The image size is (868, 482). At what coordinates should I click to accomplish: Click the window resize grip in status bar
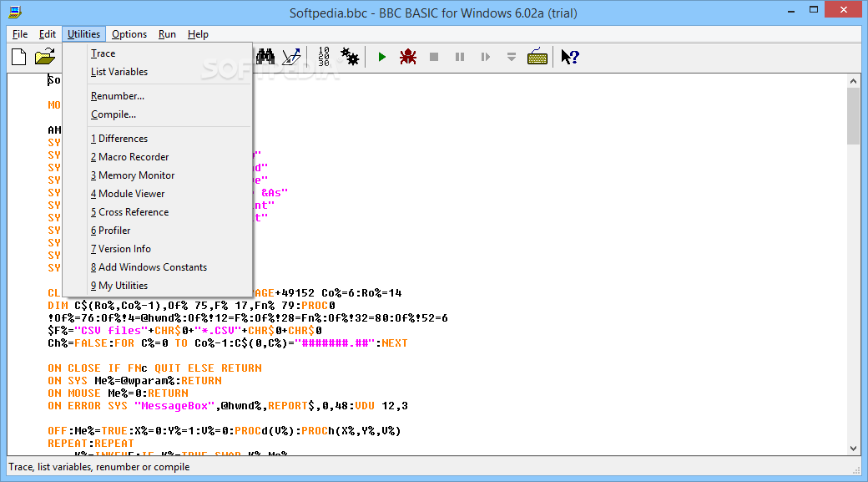pyautogui.click(x=855, y=469)
